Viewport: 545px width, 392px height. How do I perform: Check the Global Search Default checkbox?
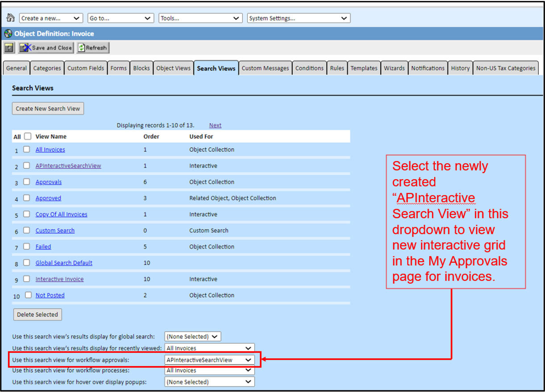[x=27, y=263]
